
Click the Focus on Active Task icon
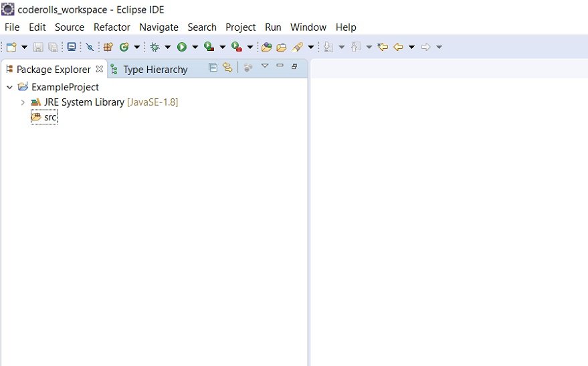tap(248, 68)
